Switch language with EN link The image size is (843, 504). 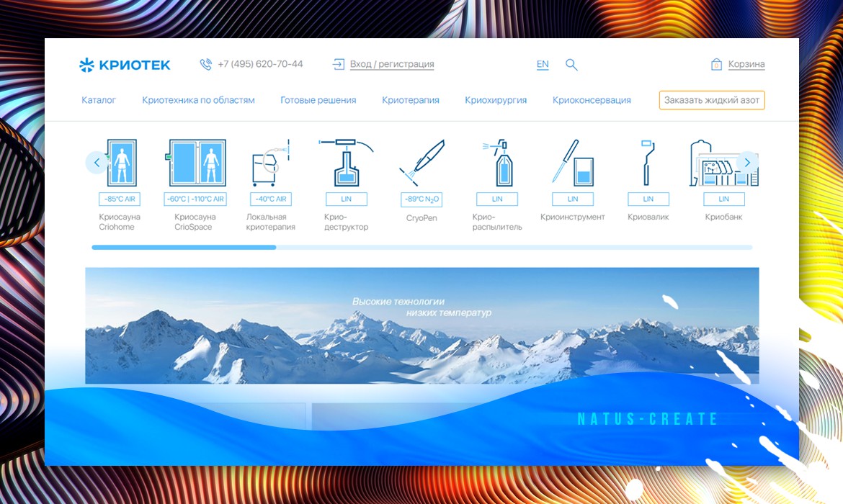(543, 65)
